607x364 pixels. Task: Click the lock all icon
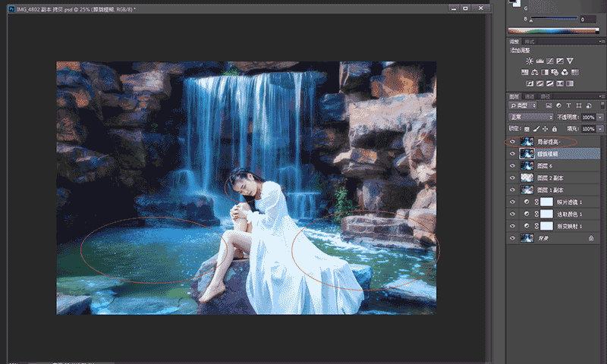[x=554, y=129]
